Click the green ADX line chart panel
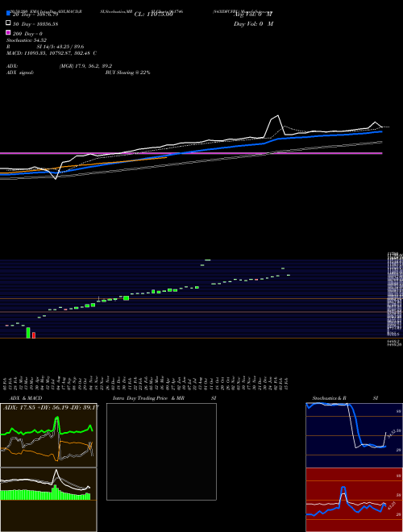This screenshot has height=532, width=403. (48, 435)
